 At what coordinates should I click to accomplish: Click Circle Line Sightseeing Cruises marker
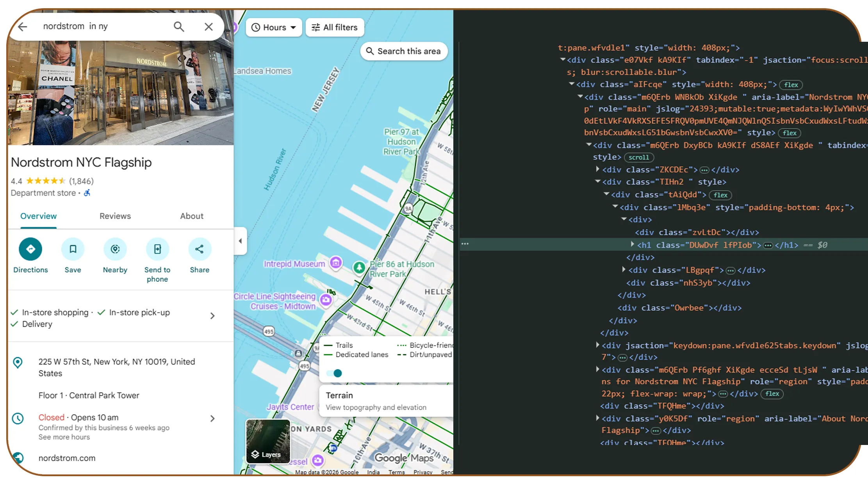point(326,300)
